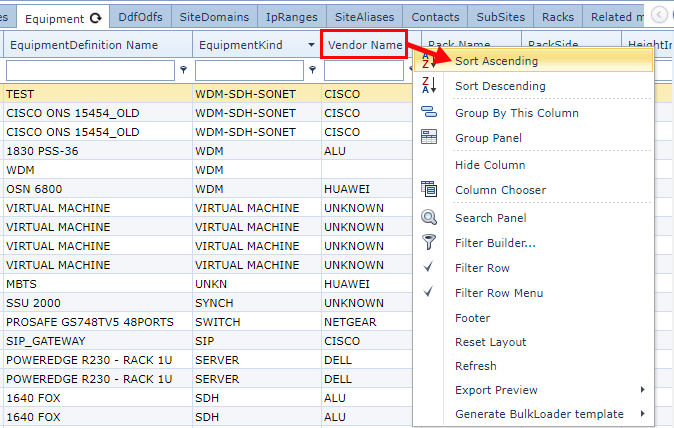The height and width of the screenshot is (428, 674).
Task: Click the Column Chooser icon
Action: click(x=429, y=190)
